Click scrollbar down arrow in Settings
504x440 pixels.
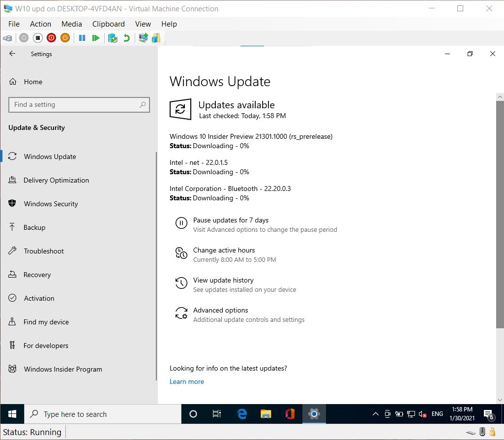point(500,400)
